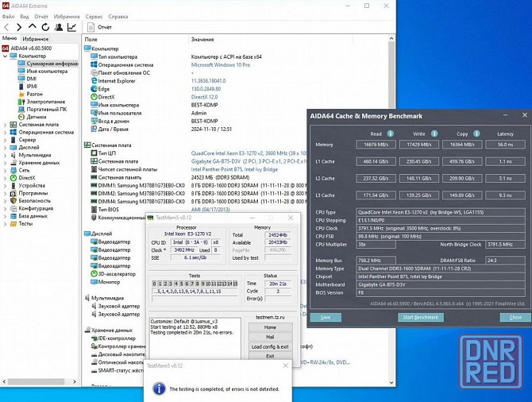Expand the Сервер tree node
The image size is (532, 402).
[x=5, y=140]
